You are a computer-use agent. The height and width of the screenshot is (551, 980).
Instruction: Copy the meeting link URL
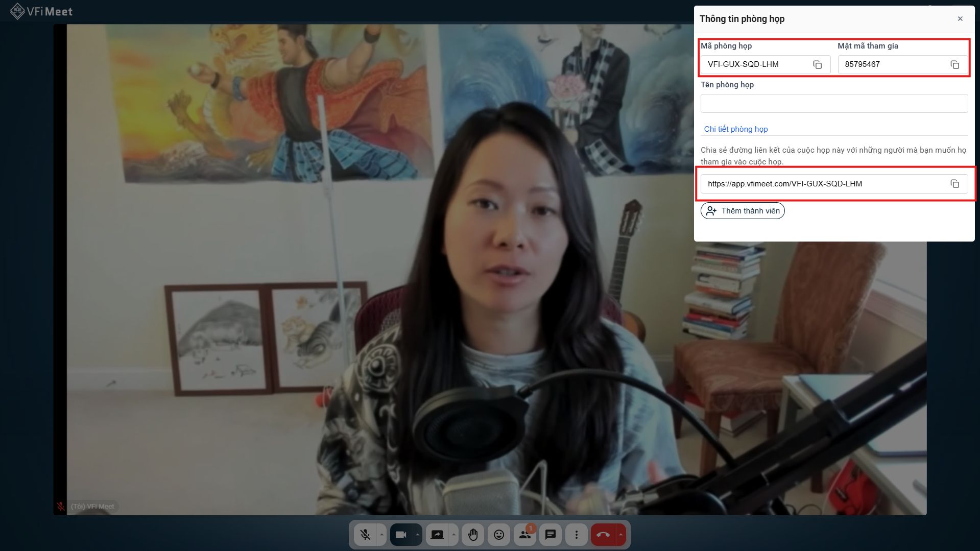[x=954, y=184]
